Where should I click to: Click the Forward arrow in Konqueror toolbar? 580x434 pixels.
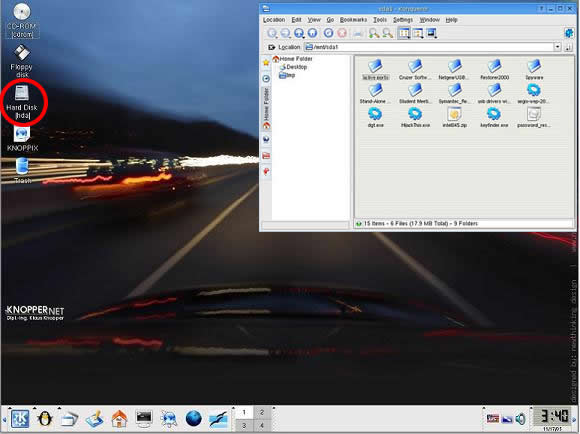coord(285,33)
